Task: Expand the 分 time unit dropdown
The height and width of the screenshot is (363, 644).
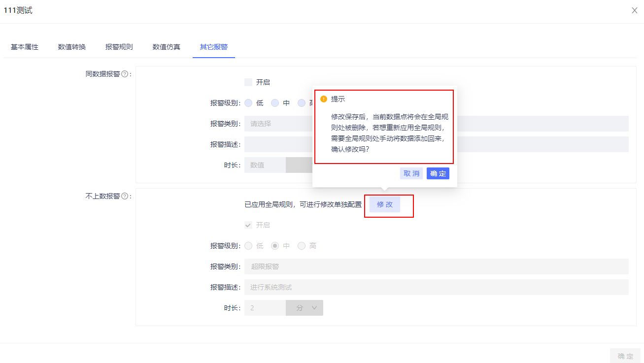Action: coord(305,308)
